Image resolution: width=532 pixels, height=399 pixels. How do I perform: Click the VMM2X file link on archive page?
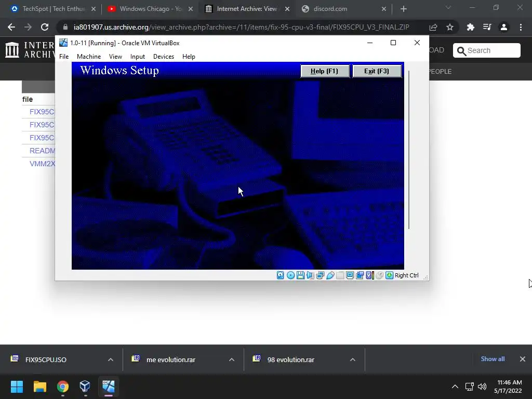pyautogui.click(x=42, y=164)
